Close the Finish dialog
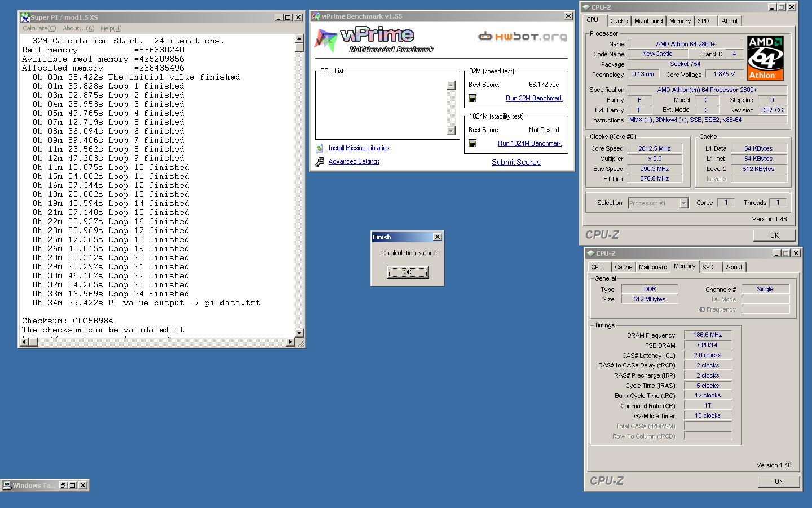812x508 pixels. (438, 237)
